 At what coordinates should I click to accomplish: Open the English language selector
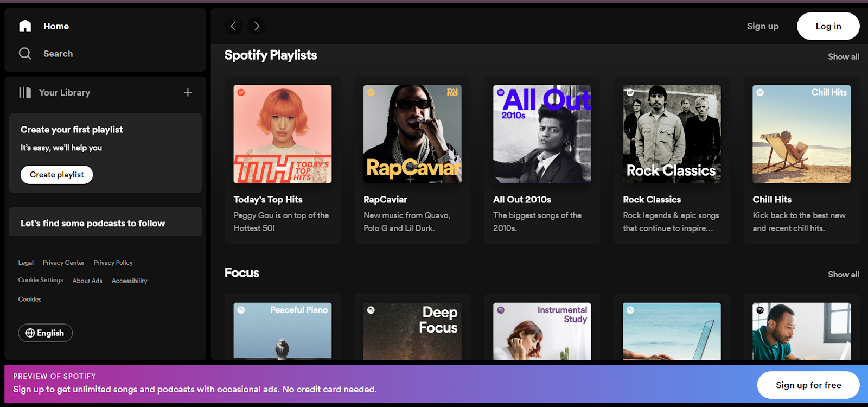[46, 333]
